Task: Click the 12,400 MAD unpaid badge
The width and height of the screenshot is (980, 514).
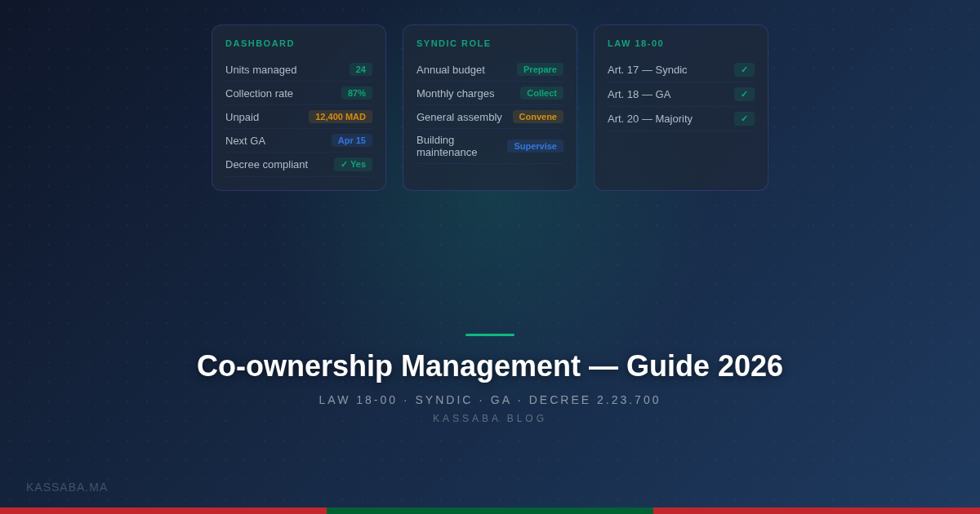Action: point(341,117)
